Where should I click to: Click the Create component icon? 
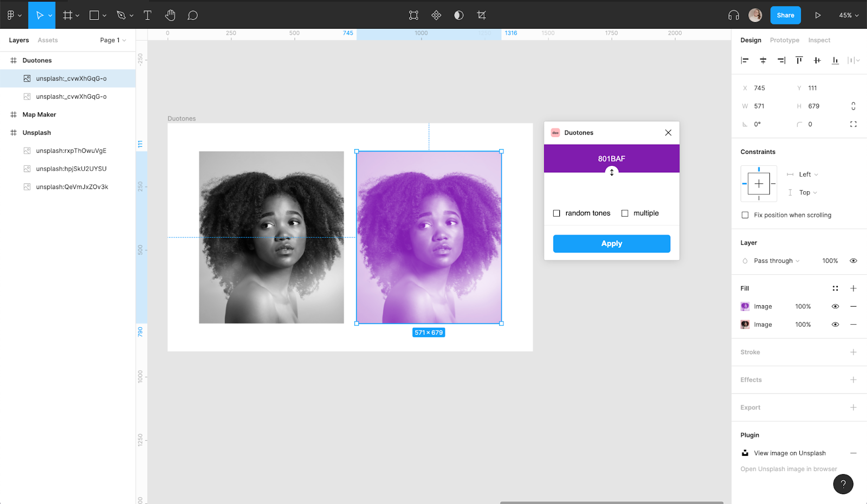pos(436,15)
